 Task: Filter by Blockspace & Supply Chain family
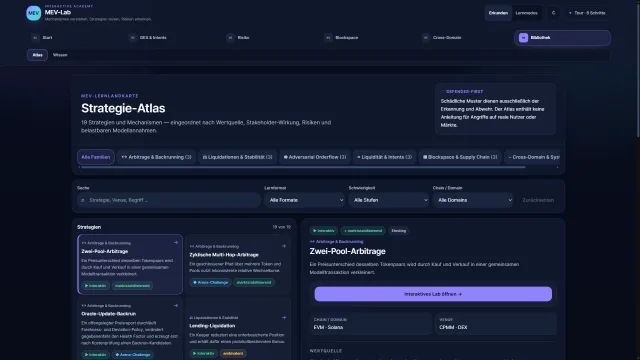[460, 157]
